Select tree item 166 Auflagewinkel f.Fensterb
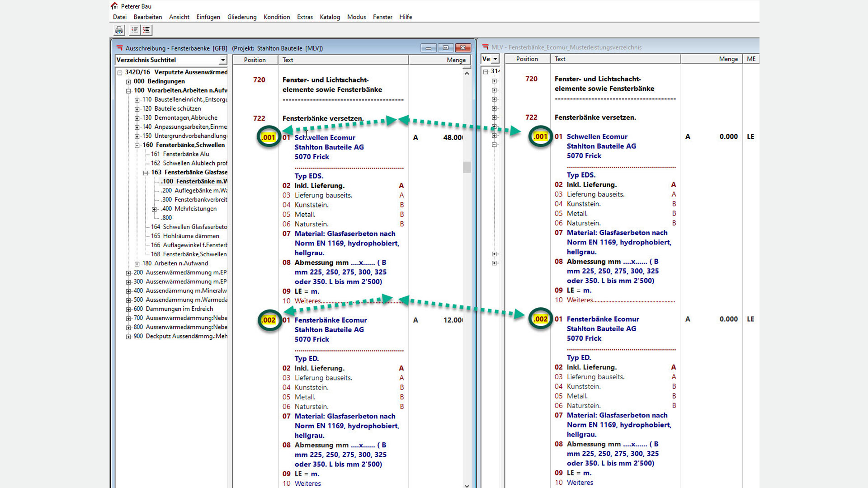Screen dimensions: 868x488 click(189, 245)
